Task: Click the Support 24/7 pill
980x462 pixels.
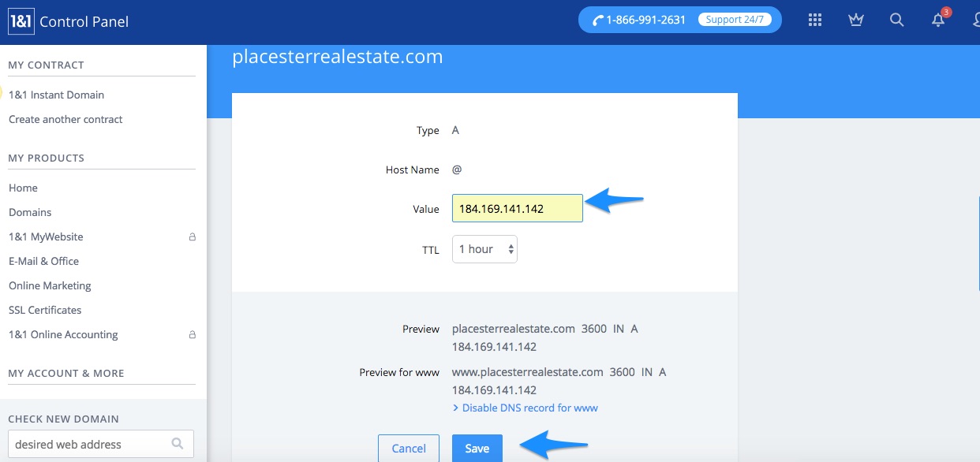Action: 735,20
